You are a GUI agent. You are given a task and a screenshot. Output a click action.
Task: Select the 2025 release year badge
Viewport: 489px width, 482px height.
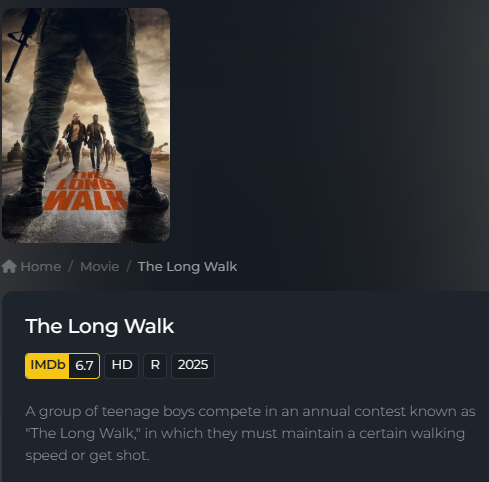(x=193, y=366)
